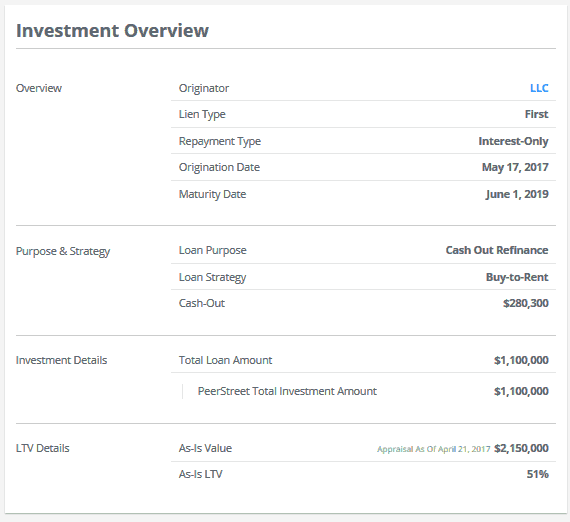Click the Purpose & Strategy section label
The image size is (570, 522).
pos(63,252)
